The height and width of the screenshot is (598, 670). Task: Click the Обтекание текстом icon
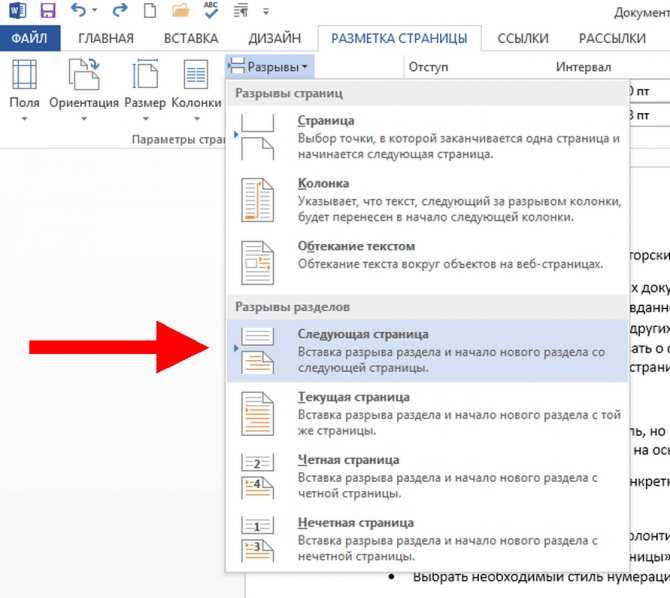click(x=257, y=262)
